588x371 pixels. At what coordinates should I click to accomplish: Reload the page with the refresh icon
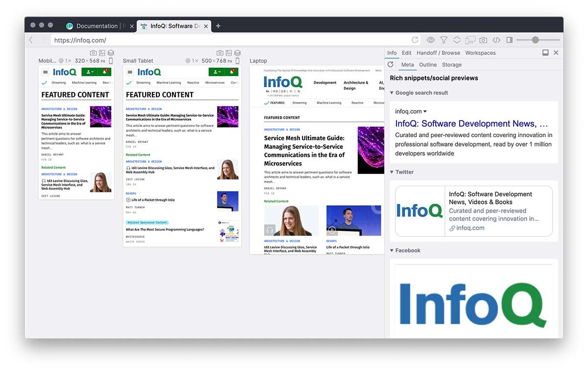click(416, 40)
